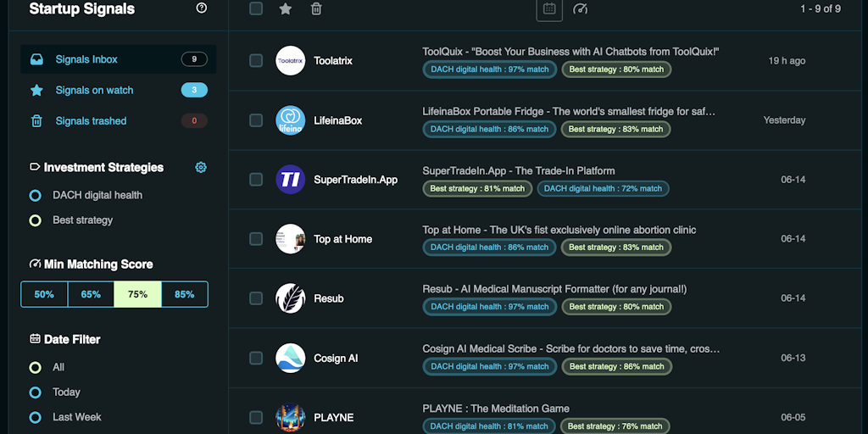Screen dimensions: 868x434
Task: Open Signals Inbox folder
Action: click(119, 59)
